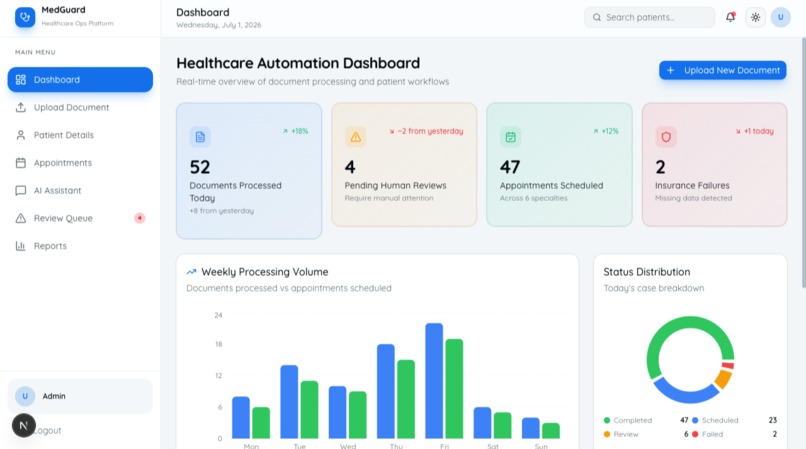Viewport: 806px width, 449px height.
Task: Click Across 6 specialties text
Action: (x=534, y=198)
